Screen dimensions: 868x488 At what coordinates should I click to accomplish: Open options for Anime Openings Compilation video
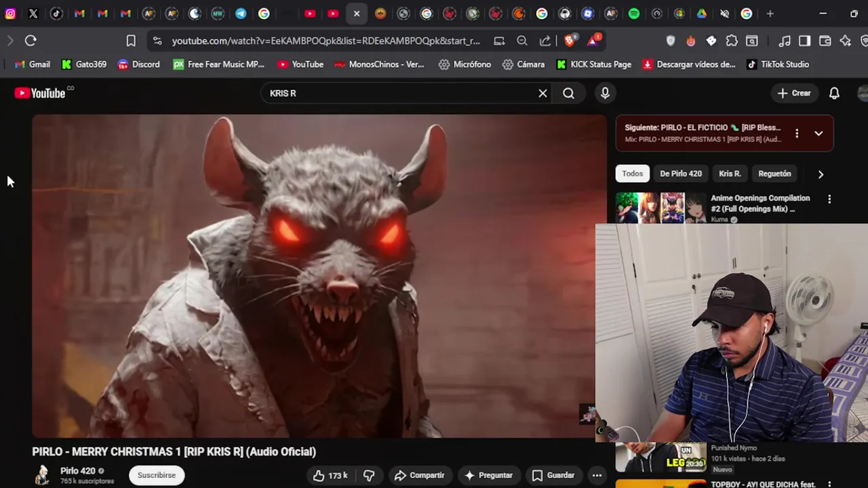829,199
